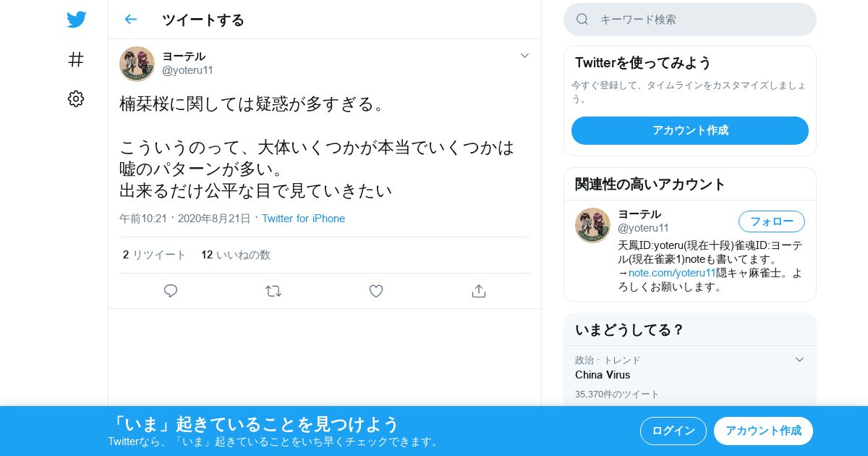Click the blue アカウント作成 button in the sidebar
The height and width of the screenshot is (456, 868).
pos(690,130)
